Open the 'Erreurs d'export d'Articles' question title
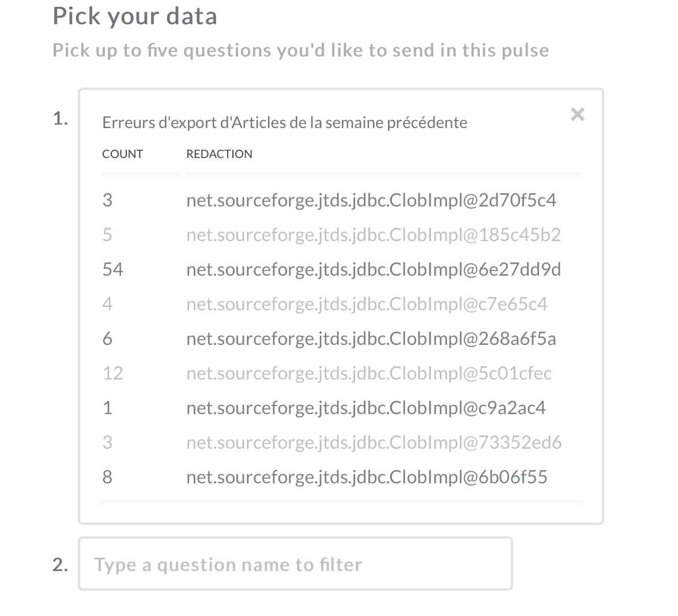The height and width of the screenshot is (616, 678). 284,122
